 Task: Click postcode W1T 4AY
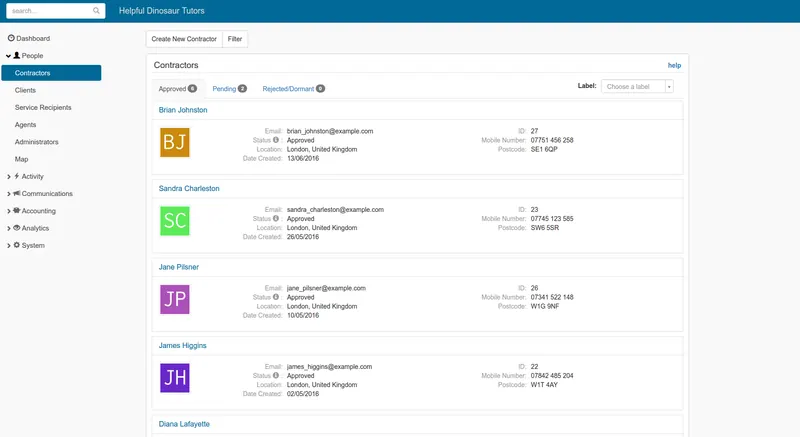[544, 385]
